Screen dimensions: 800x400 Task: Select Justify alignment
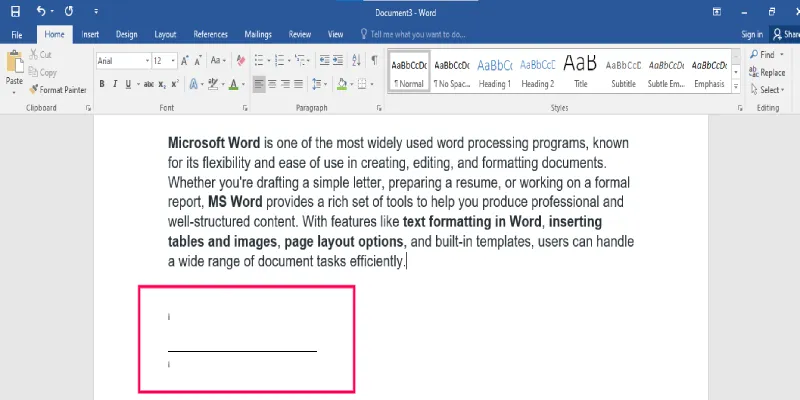(298, 84)
